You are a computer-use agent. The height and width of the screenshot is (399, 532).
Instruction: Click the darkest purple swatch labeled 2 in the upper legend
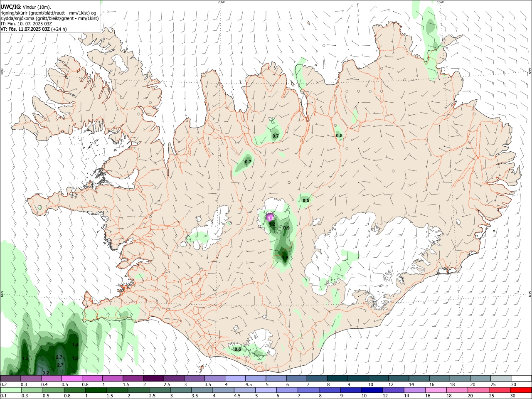(153, 379)
